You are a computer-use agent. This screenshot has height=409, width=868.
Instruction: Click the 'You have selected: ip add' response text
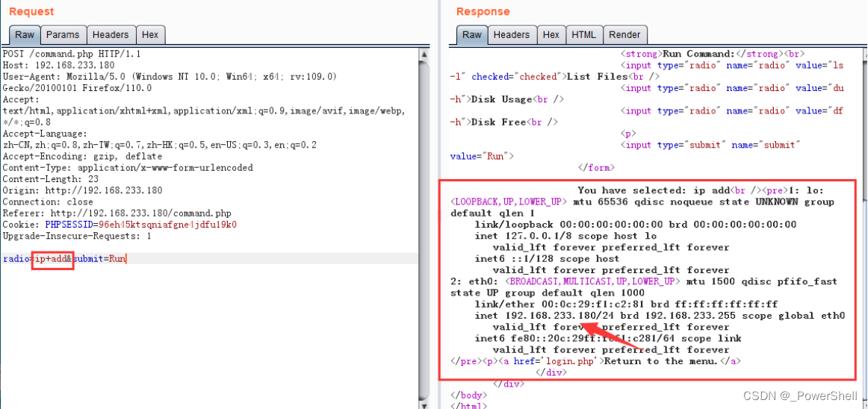coord(654,190)
